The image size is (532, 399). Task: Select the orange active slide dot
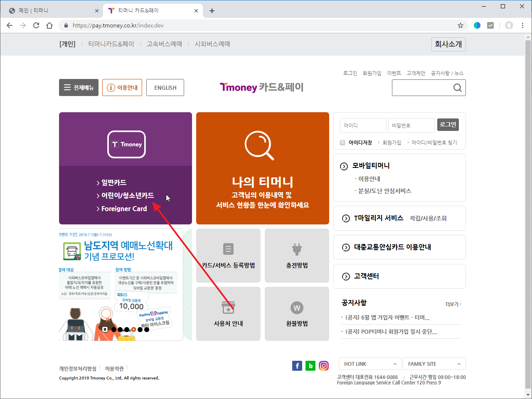133,330
